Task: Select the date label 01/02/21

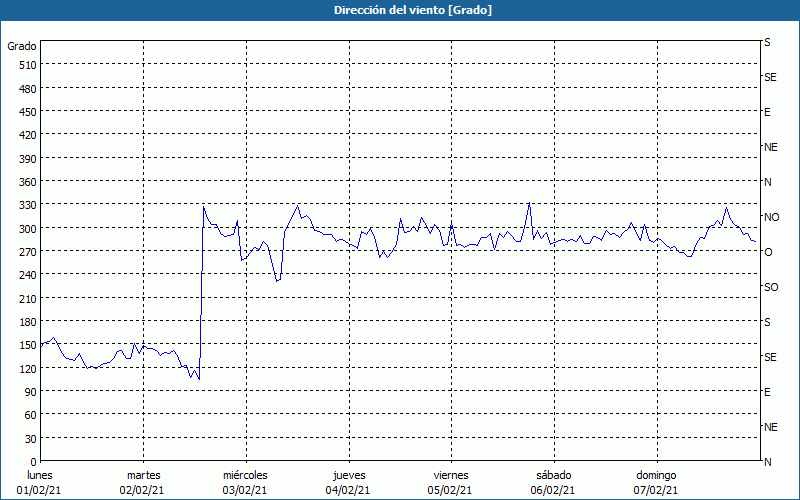Action: pos(39,490)
